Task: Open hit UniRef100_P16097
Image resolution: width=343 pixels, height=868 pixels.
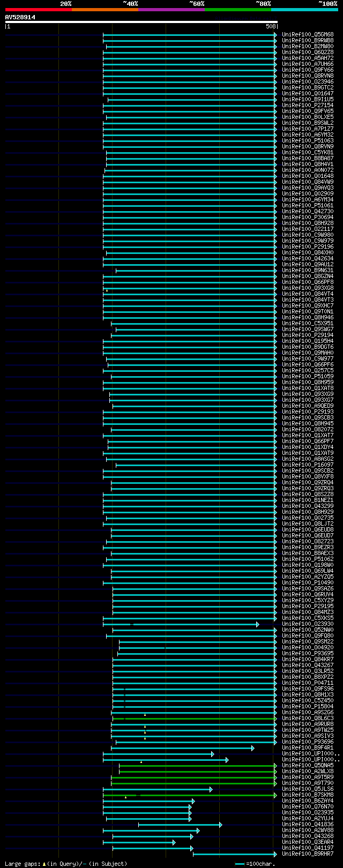Action: (x=308, y=465)
